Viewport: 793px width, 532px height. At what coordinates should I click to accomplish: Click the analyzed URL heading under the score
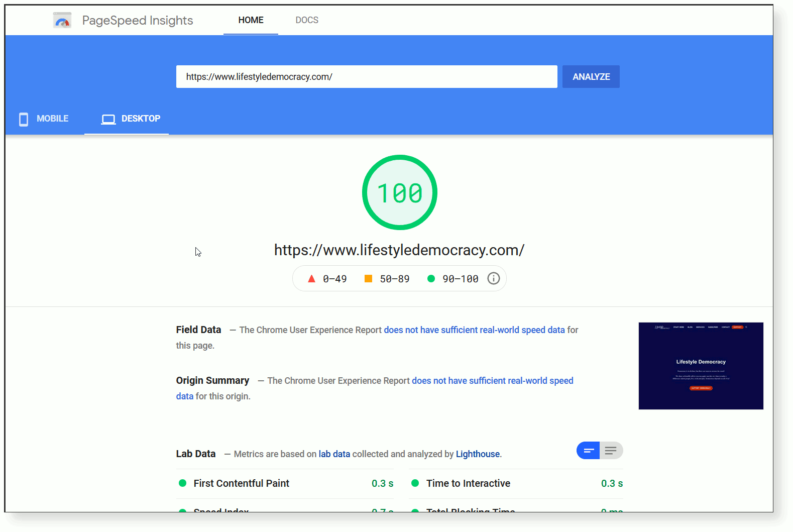[399, 250]
